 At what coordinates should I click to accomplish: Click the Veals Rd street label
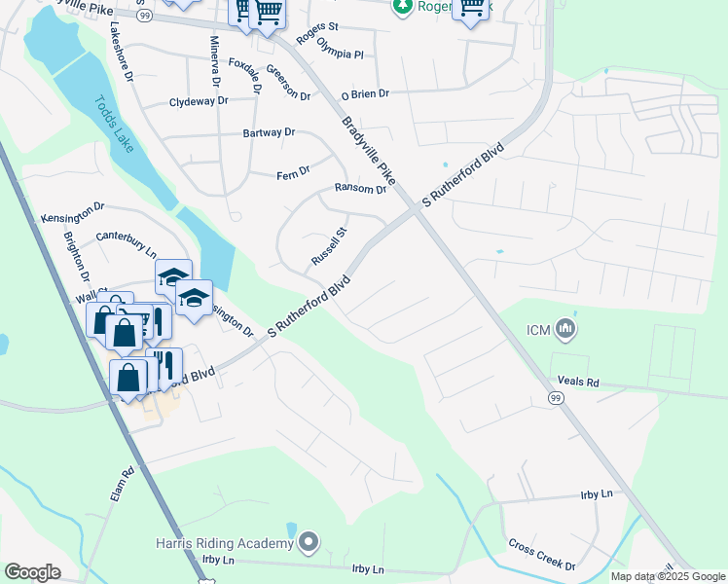point(578,382)
